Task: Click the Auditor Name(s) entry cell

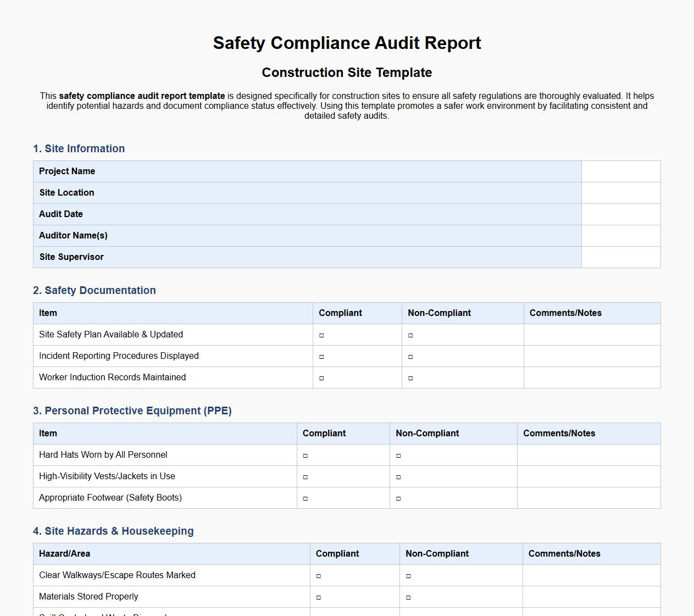Action: click(620, 235)
